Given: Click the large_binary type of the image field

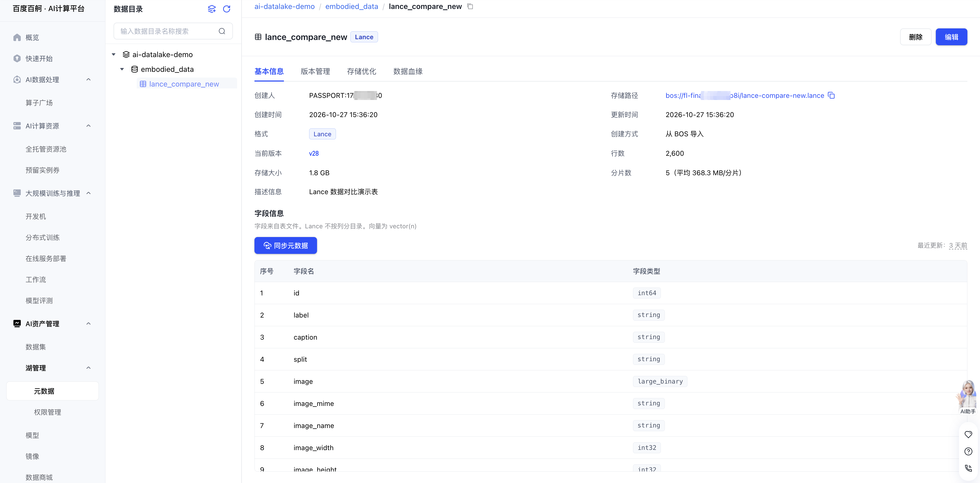Looking at the screenshot, I should pyautogui.click(x=660, y=381).
